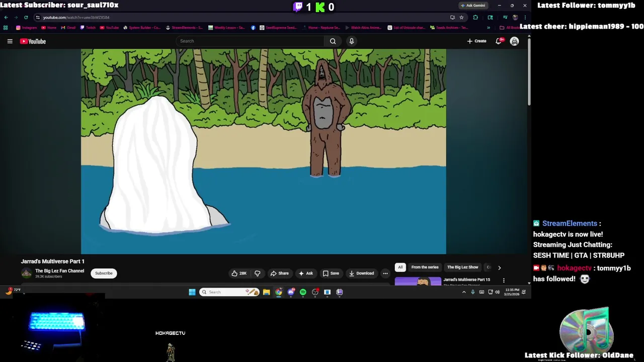This screenshot has width=644, height=362.
Task: Reload the page with the refresh icon
Action: coord(26,18)
